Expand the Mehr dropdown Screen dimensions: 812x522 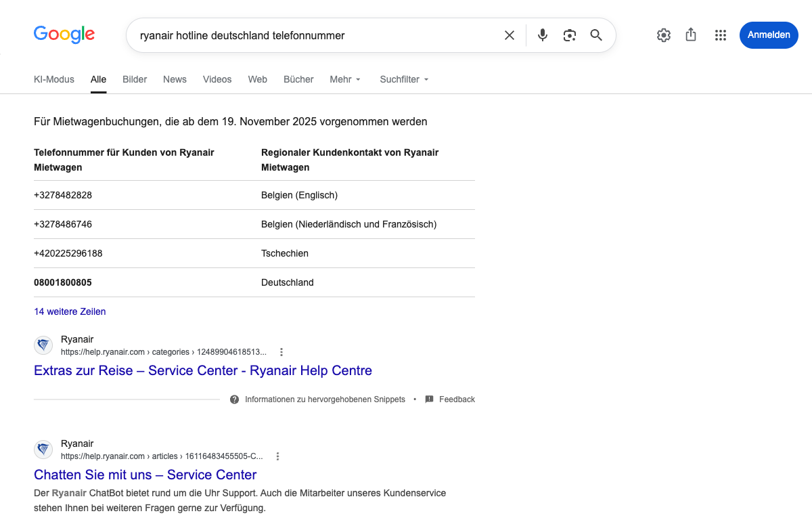click(345, 79)
